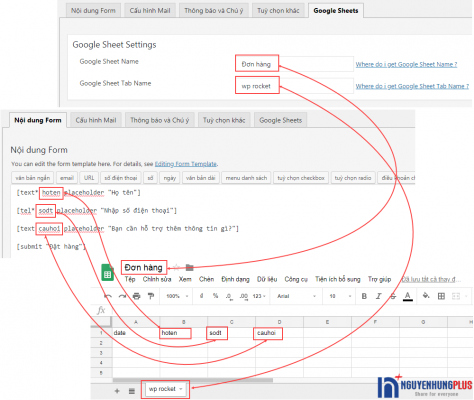Screen dimensions: 474x400
Task: Open wp rocket sheet tab arrow menu
Action: 181,389
